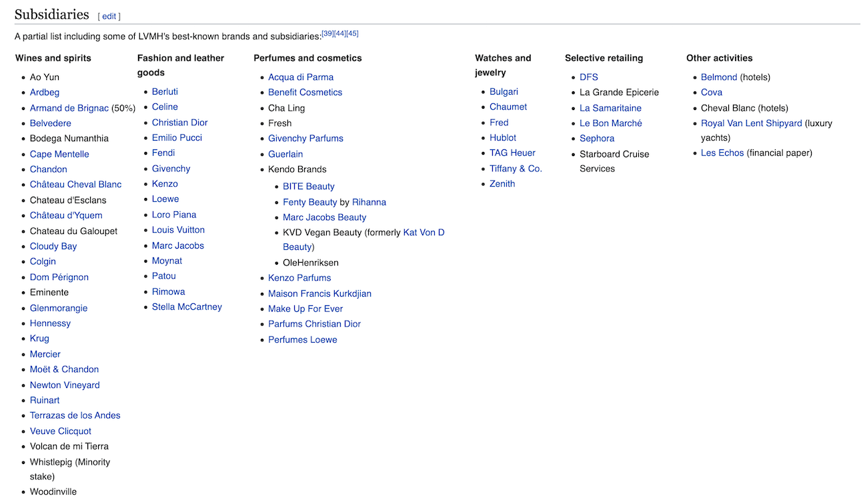Go to the TAG Heuer page

pos(512,153)
